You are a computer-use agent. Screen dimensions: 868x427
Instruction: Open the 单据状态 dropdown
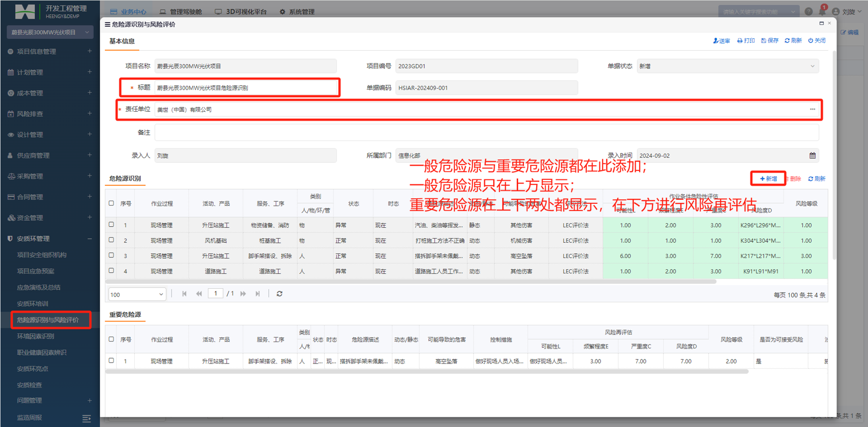[x=728, y=66]
